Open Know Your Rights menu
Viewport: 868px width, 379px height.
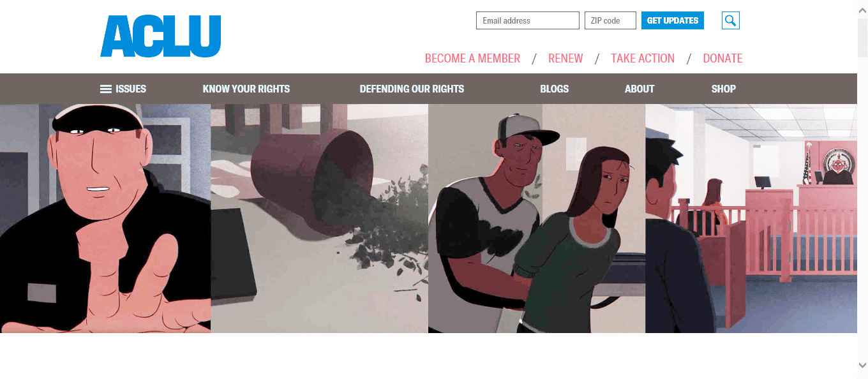click(246, 89)
